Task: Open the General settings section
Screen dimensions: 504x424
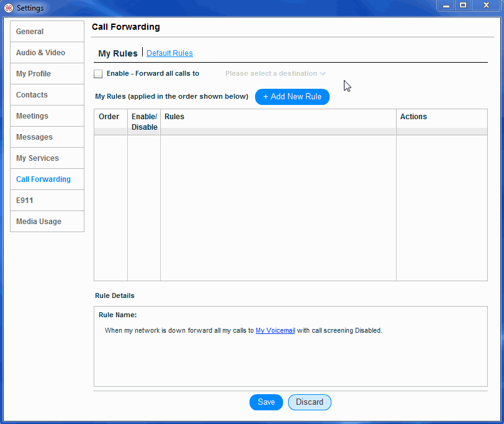Action: pos(47,32)
